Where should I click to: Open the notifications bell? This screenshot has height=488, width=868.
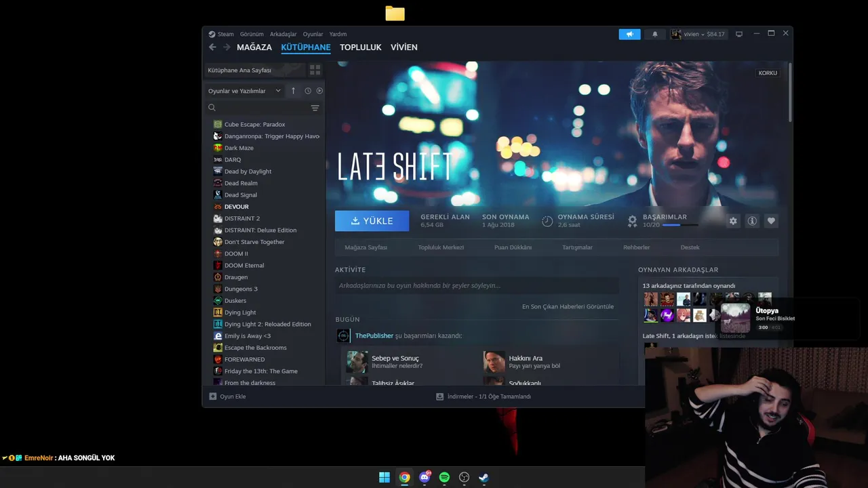click(655, 34)
